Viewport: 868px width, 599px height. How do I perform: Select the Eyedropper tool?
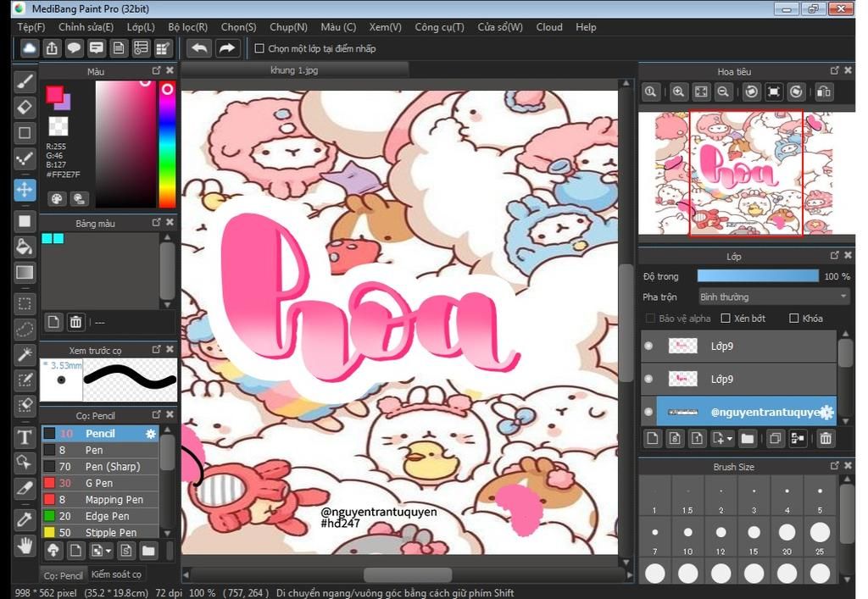(25, 519)
